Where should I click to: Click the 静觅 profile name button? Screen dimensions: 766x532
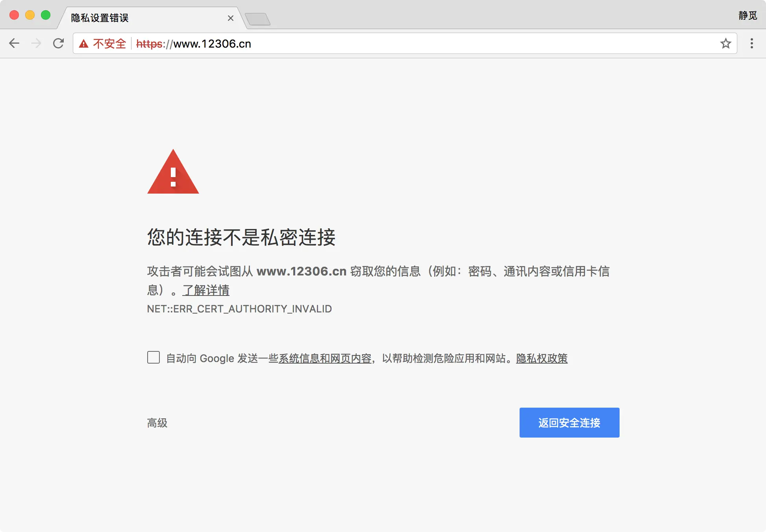point(747,16)
